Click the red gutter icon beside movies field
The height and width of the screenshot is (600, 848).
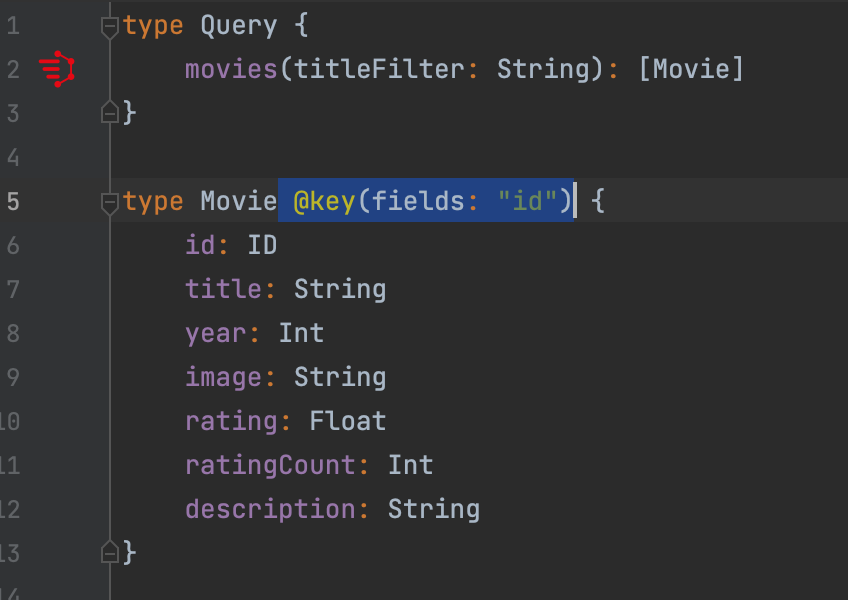[x=57, y=69]
